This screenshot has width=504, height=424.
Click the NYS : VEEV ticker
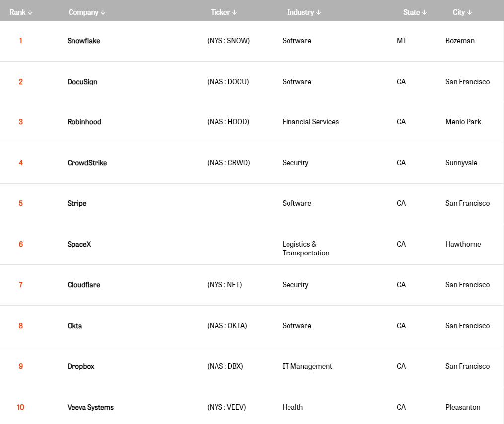(x=226, y=407)
